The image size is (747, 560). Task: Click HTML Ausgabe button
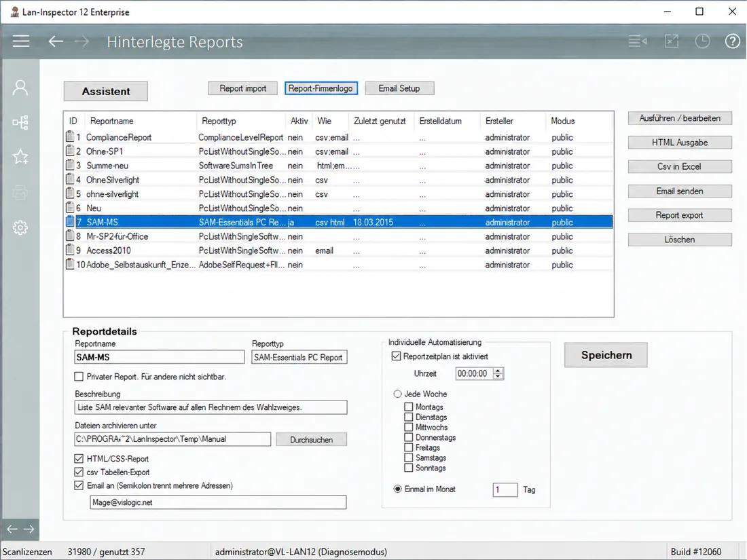coord(680,143)
